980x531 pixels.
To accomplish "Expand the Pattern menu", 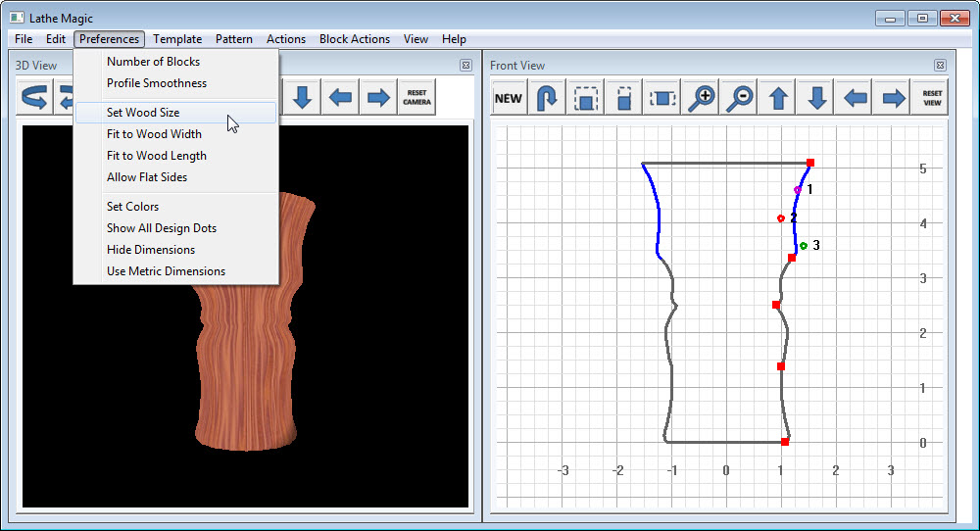I will pos(234,39).
